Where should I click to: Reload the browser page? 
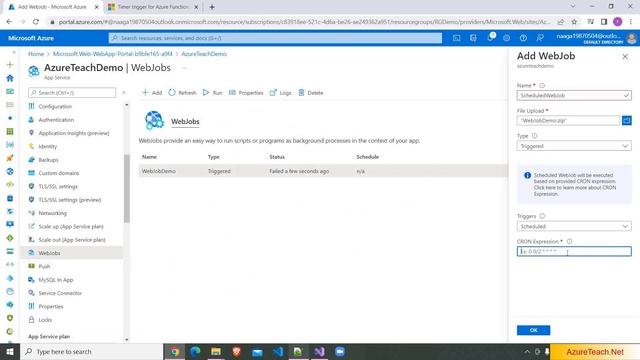tap(36, 22)
